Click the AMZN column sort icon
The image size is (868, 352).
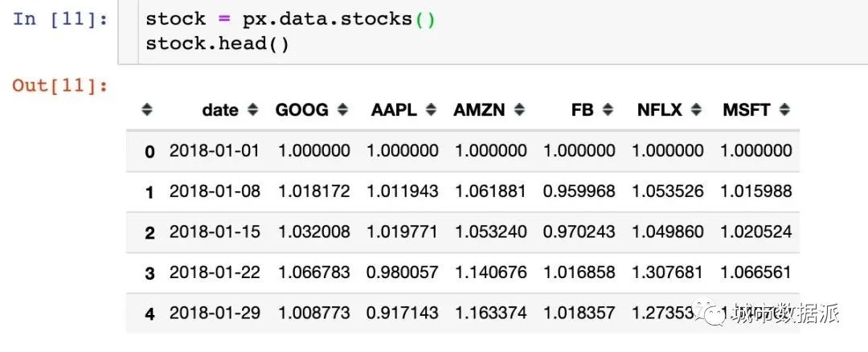coord(519,110)
